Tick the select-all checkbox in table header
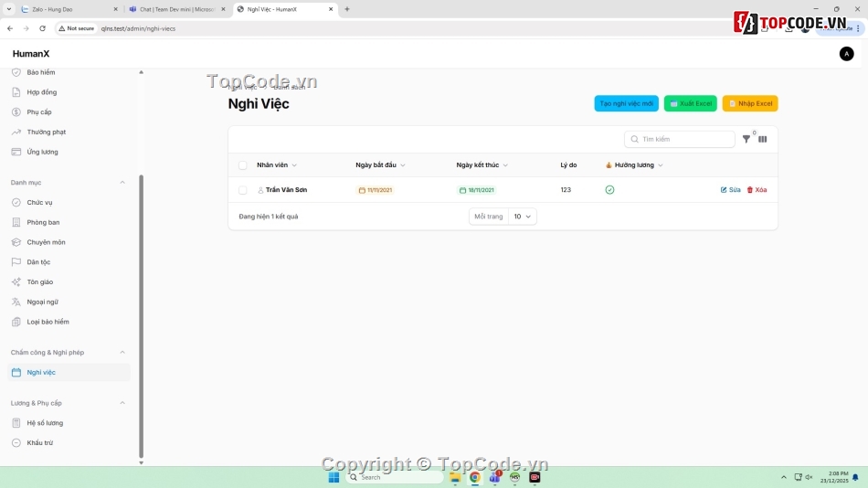The width and height of the screenshot is (868, 488). coord(242,165)
